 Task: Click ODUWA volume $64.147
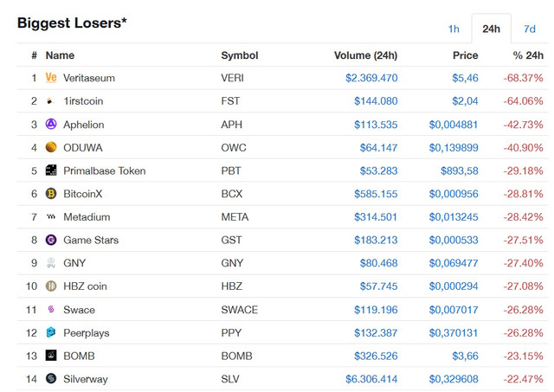point(379,148)
